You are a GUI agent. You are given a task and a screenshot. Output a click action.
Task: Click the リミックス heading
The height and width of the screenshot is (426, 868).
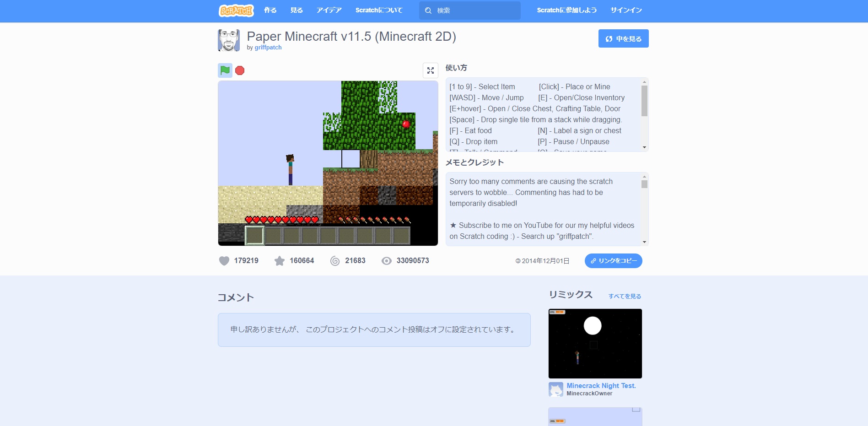[x=571, y=295]
